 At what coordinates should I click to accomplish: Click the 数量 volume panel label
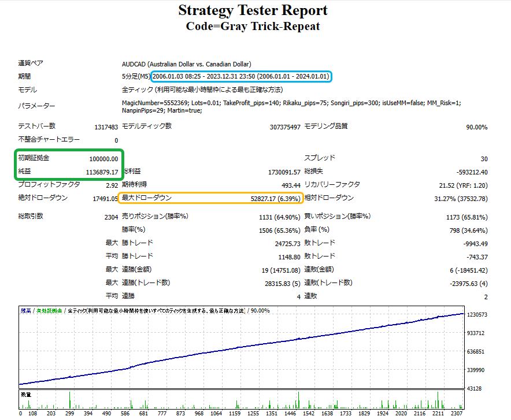point(26,395)
